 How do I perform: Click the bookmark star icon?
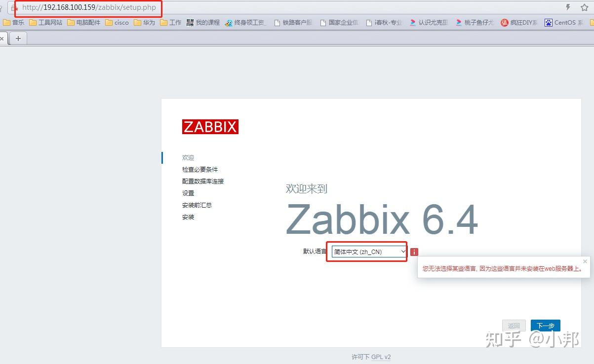[584, 7]
